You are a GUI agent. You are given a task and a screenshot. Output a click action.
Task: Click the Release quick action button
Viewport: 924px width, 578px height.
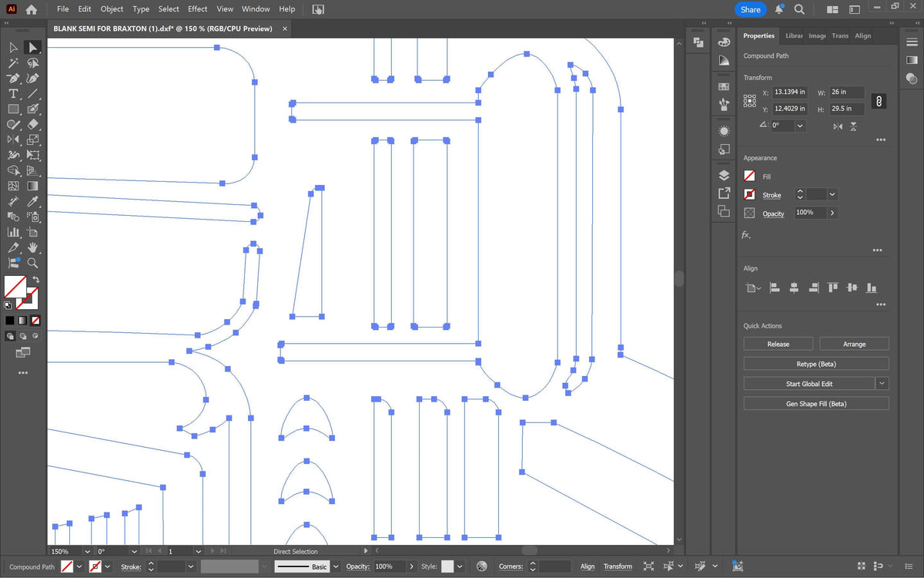pos(778,344)
